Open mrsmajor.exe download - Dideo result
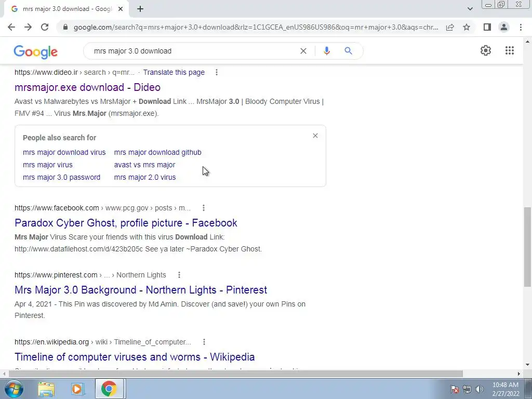Viewport: 532px width, 399px height. click(x=87, y=87)
